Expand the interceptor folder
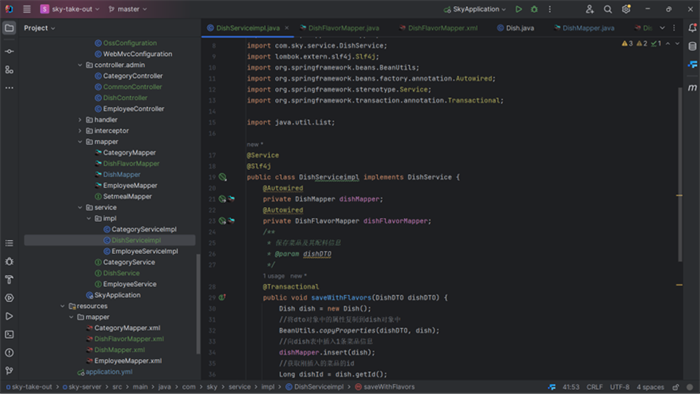Image resolution: width=700 pixels, height=394 pixels. pyautogui.click(x=80, y=131)
